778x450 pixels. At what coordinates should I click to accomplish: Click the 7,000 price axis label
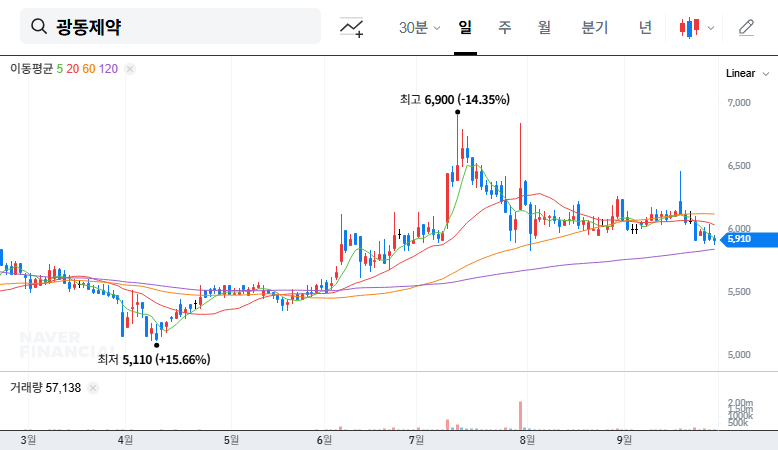pos(739,103)
